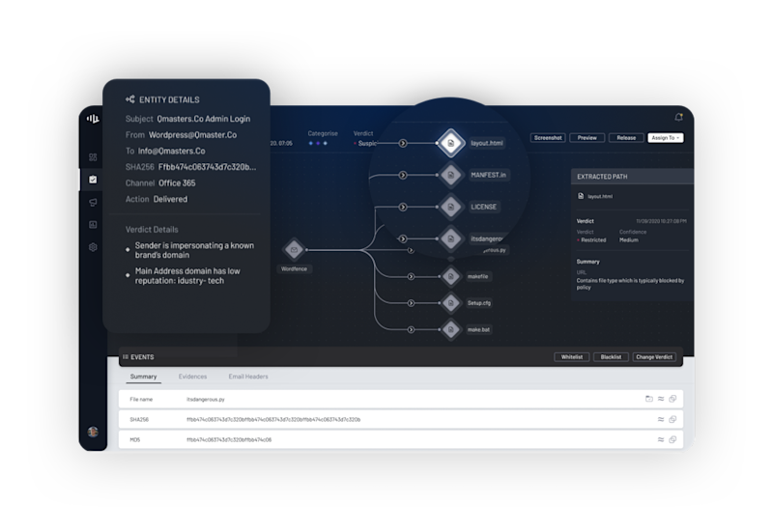Click the Whitelist button
Image resolution: width=773 pixels, height=532 pixels.
[572, 356]
